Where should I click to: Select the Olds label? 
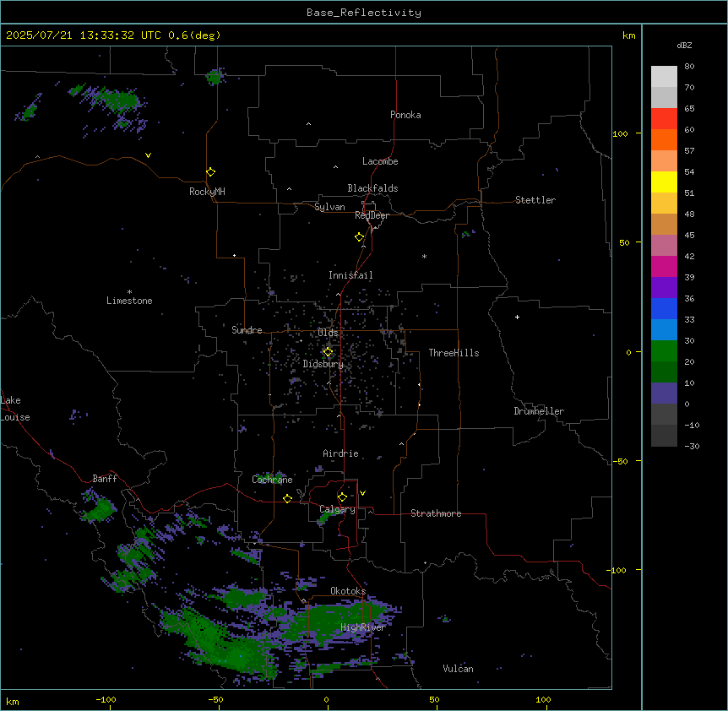tap(328, 333)
